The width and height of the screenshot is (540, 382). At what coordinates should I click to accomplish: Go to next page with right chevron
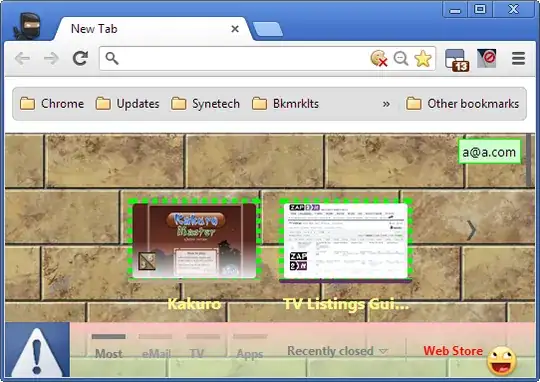pyautogui.click(x=471, y=230)
